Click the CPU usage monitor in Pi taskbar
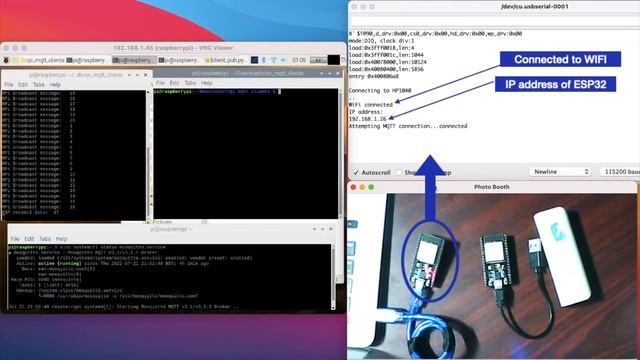Viewport: 640px width, 360px height. pos(318,60)
